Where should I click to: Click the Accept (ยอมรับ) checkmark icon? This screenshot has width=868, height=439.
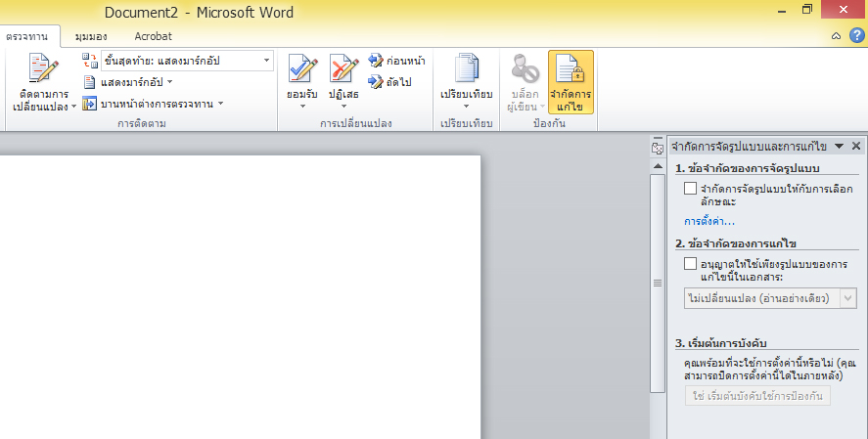pos(302,68)
